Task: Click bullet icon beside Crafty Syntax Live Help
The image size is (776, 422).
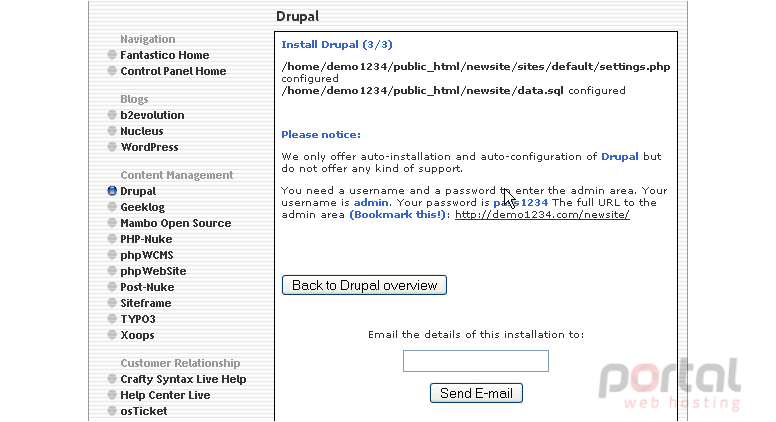Action: point(112,379)
